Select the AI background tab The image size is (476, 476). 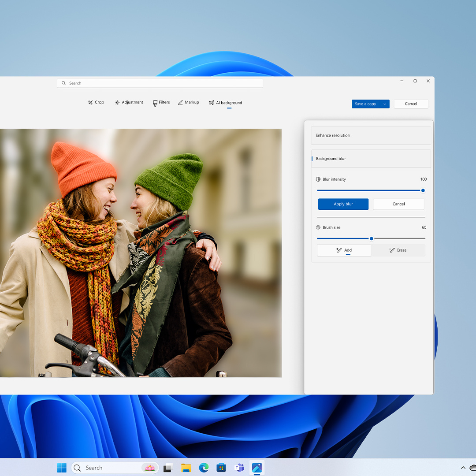226,103
